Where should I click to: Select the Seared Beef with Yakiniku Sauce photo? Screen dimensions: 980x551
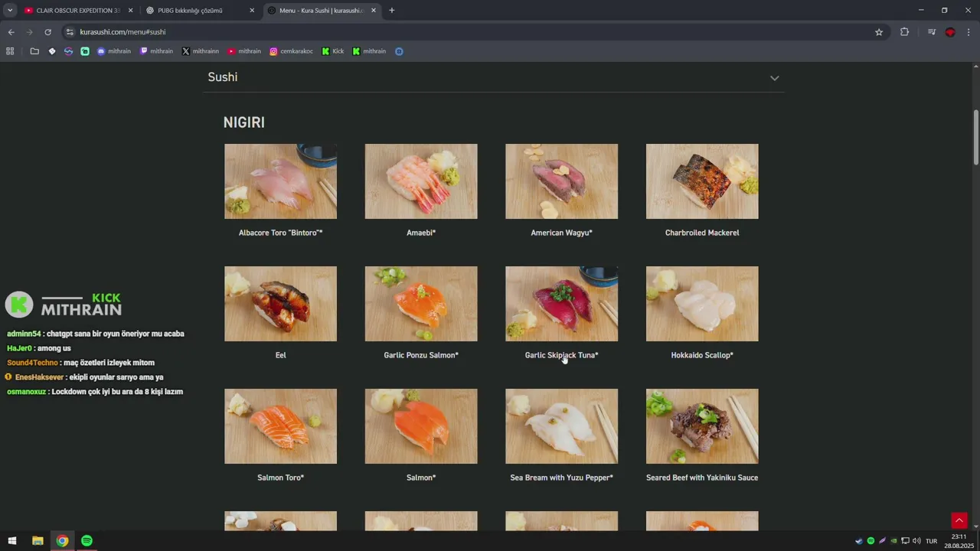point(702,426)
